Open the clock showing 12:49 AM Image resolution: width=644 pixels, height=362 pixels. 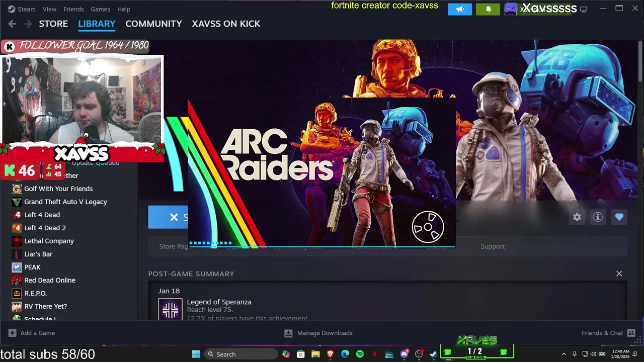coord(621,354)
